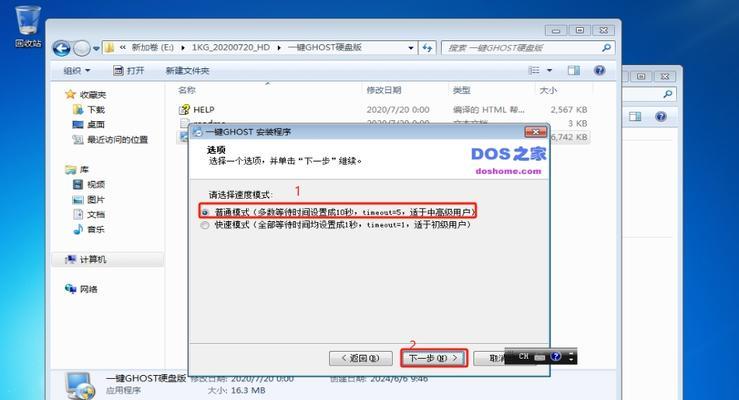Click the magnifier icon in search box

pyautogui.click(x=607, y=48)
